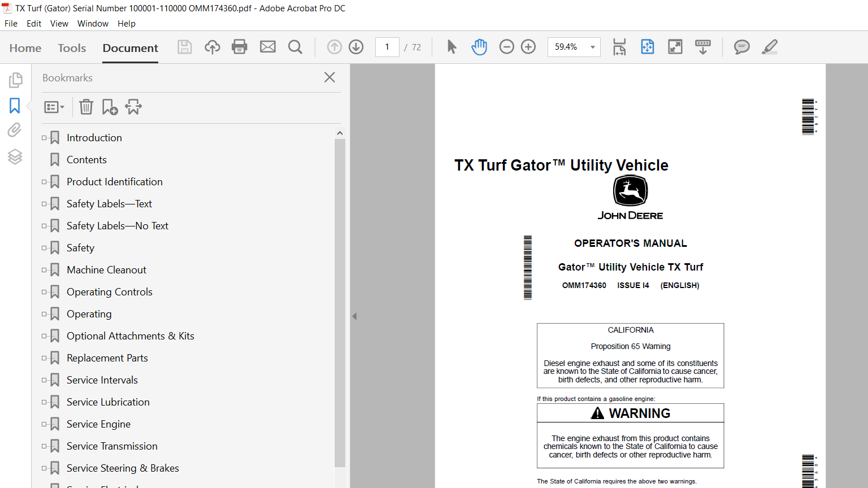Expand the Product Identification bookmark
This screenshot has height=488, width=868.
click(44, 182)
